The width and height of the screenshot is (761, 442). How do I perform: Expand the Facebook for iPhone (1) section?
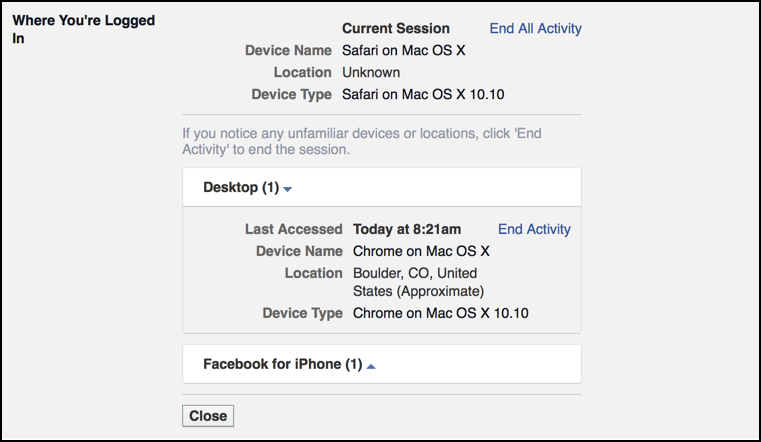pos(282,364)
